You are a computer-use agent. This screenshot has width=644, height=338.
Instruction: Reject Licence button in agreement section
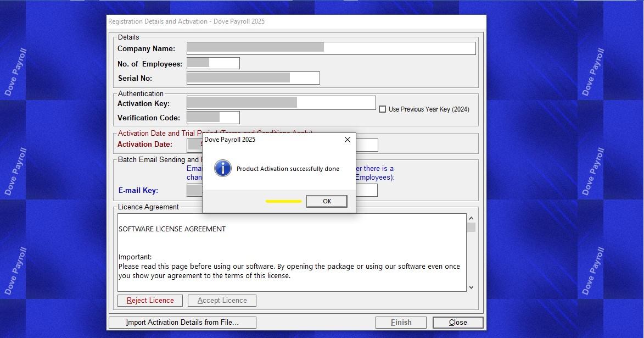150,301
